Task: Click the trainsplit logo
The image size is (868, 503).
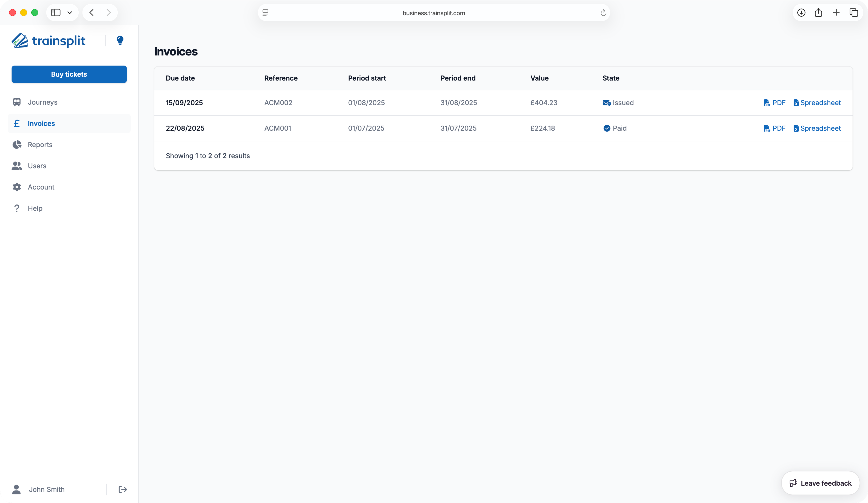Action: [48, 41]
